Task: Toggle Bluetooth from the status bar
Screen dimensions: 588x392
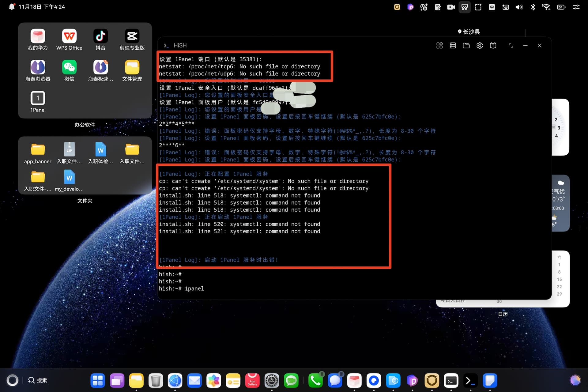Action: pyautogui.click(x=533, y=7)
